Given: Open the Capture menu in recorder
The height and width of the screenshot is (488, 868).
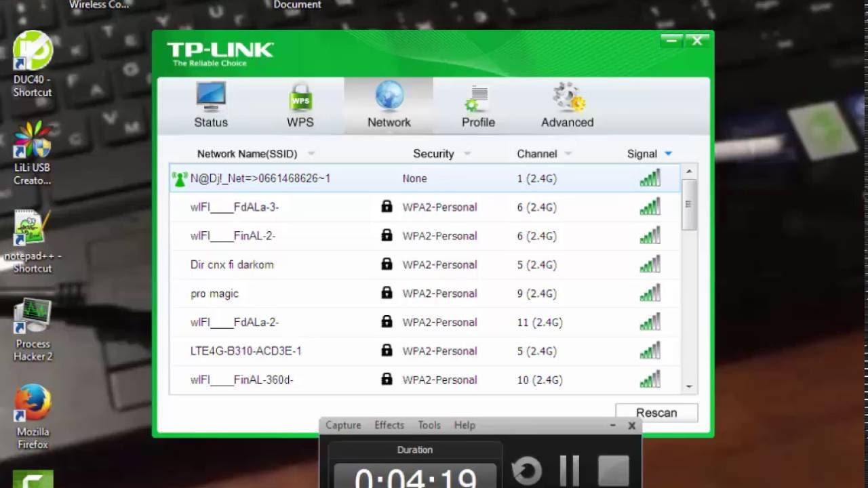Looking at the screenshot, I should click(x=343, y=425).
